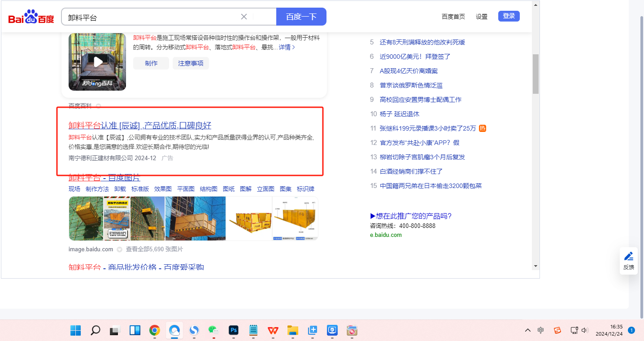The height and width of the screenshot is (341, 644).
Task: Select the 制作方法 image category
Action: point(97,189)
